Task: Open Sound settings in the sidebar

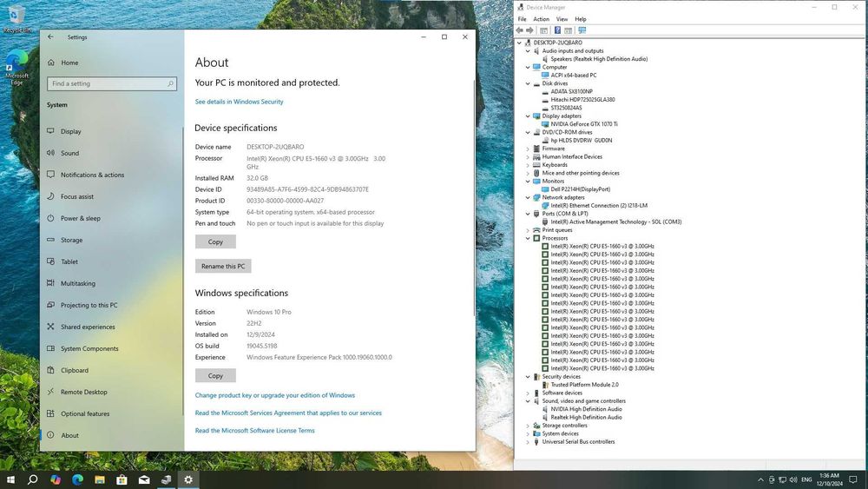Action: tap(69, 153)
